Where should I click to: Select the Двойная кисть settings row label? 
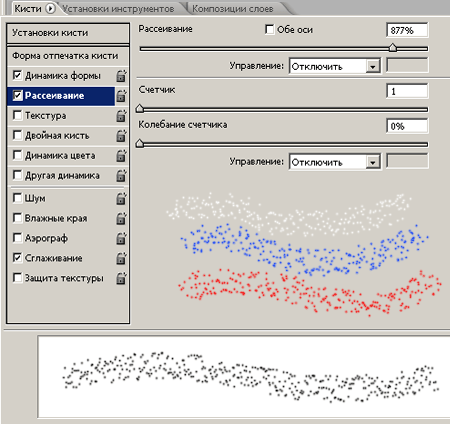click(x=57, y=136)
